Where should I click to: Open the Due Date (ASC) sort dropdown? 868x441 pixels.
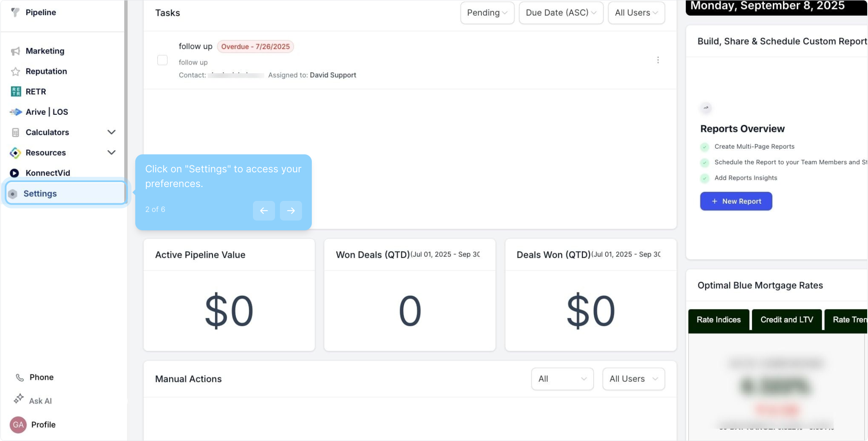[561, 13]
